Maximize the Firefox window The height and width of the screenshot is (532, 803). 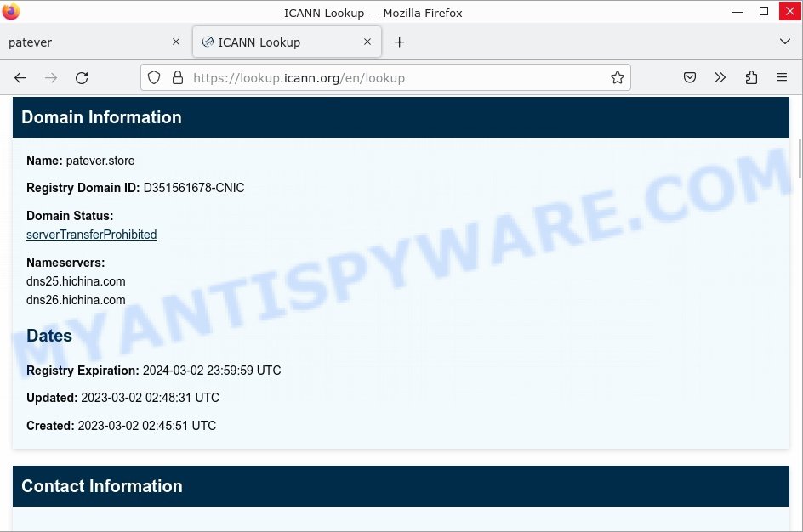coord(764,11)
